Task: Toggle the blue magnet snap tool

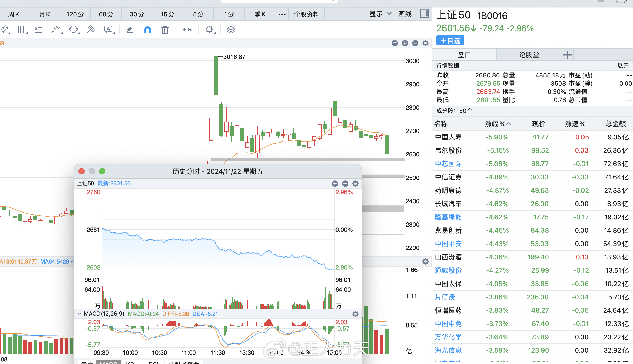Action: 147,30
